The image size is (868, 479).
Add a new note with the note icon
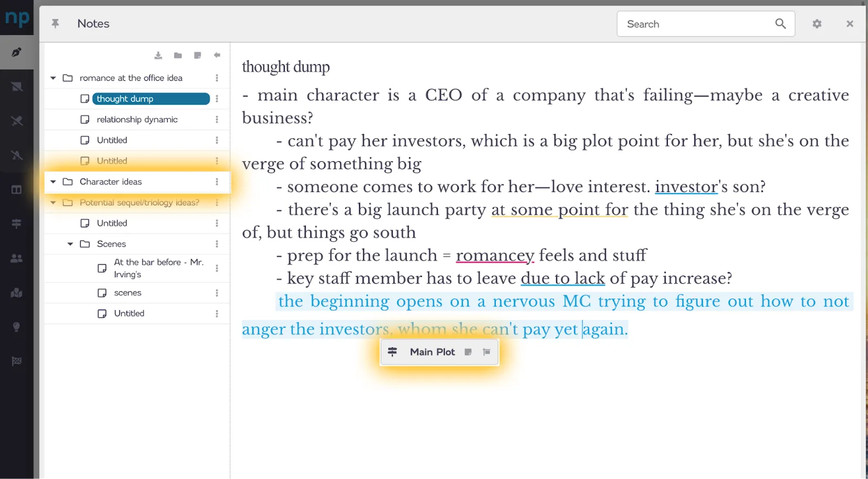197,55
